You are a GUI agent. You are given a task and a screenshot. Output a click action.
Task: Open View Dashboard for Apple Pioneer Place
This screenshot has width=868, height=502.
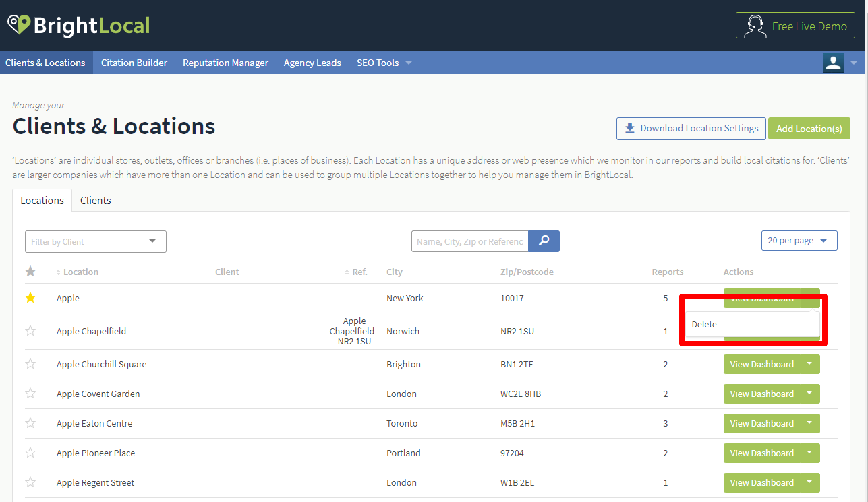click(x=762, y=453)
